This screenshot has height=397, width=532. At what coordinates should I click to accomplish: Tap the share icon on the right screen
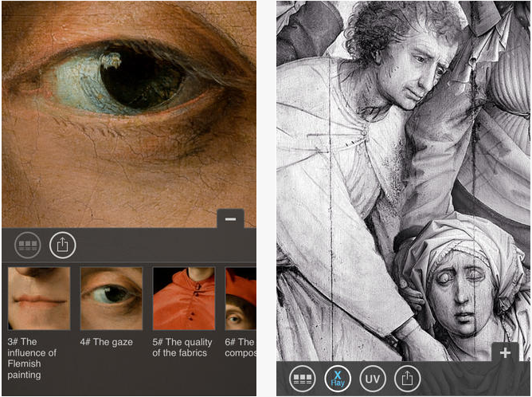tap(408, 379)
